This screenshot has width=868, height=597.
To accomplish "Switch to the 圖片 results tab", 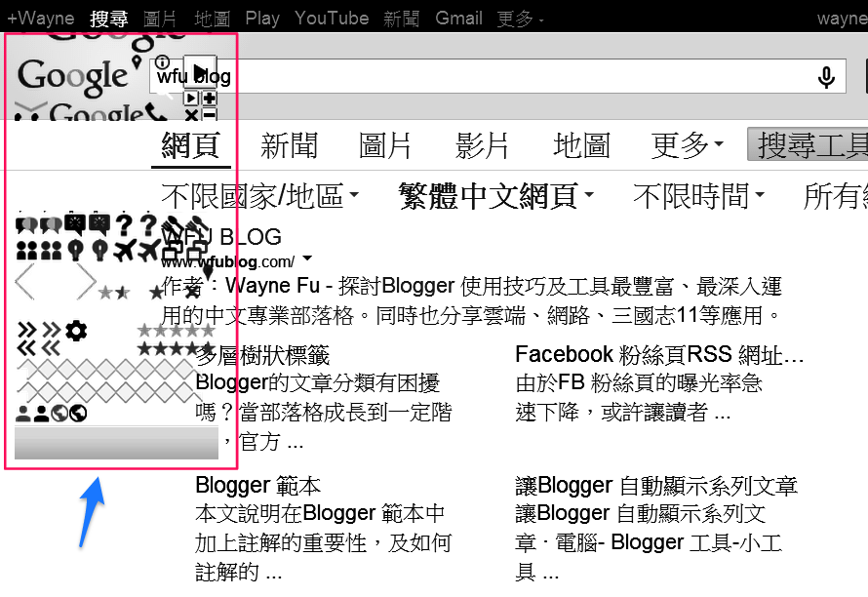I will (x=384, y=146).
